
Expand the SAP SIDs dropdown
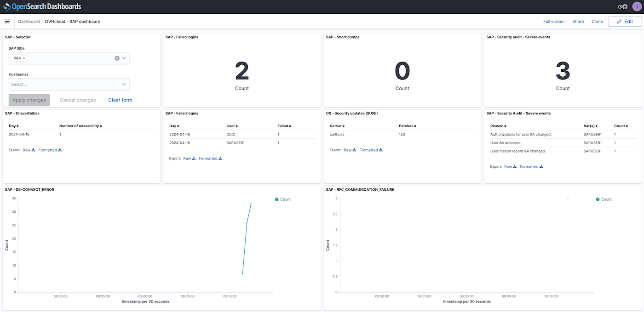pos(124,58)
